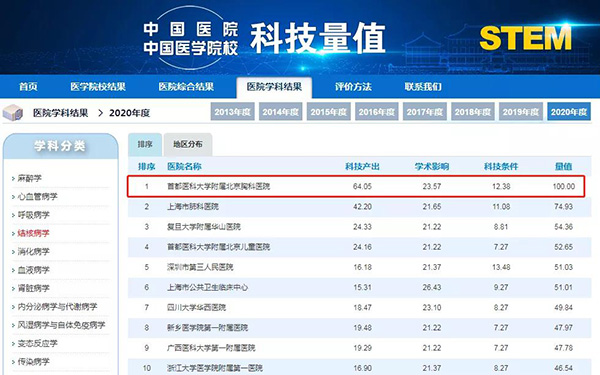Go to the 首页 menu item
This screenshot has width=600, height=375.
[28, 86]
